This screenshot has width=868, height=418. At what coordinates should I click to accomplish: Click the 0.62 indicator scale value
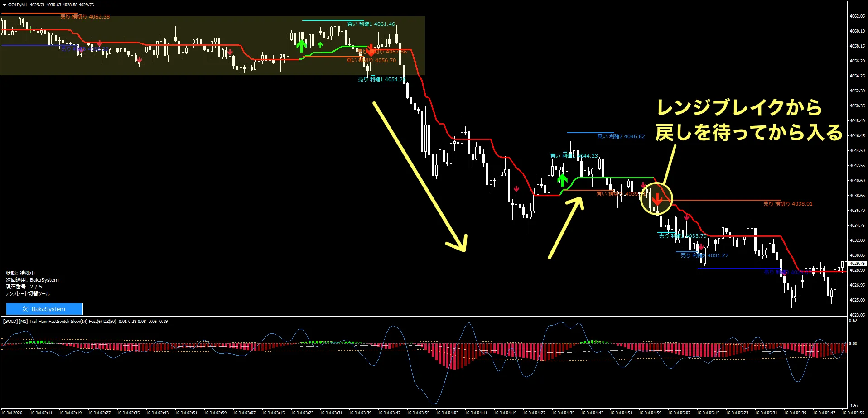click(853, 321)
